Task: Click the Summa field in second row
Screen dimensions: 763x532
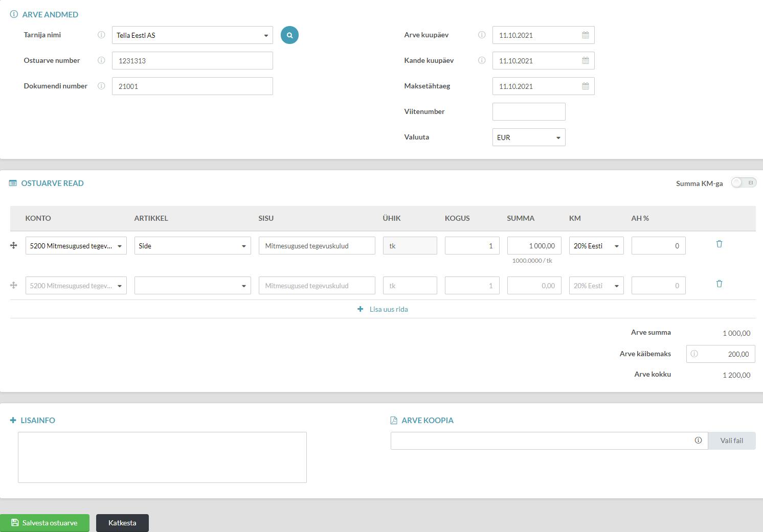Action: (x=534, y=286)
